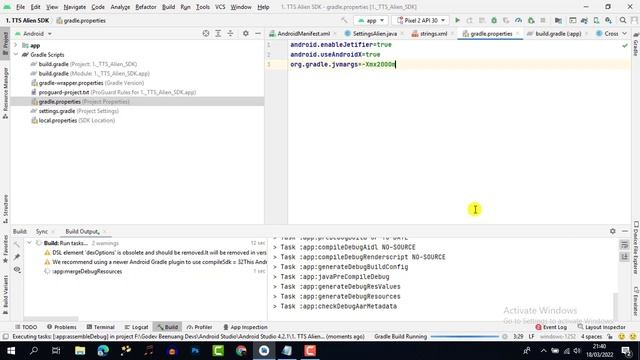Open the VCS menu

tap(220, 7)
